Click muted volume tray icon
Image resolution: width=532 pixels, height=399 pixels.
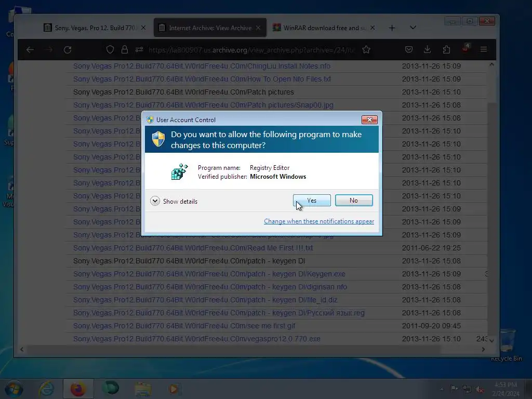pyautogui.click(x=480, y=390)
